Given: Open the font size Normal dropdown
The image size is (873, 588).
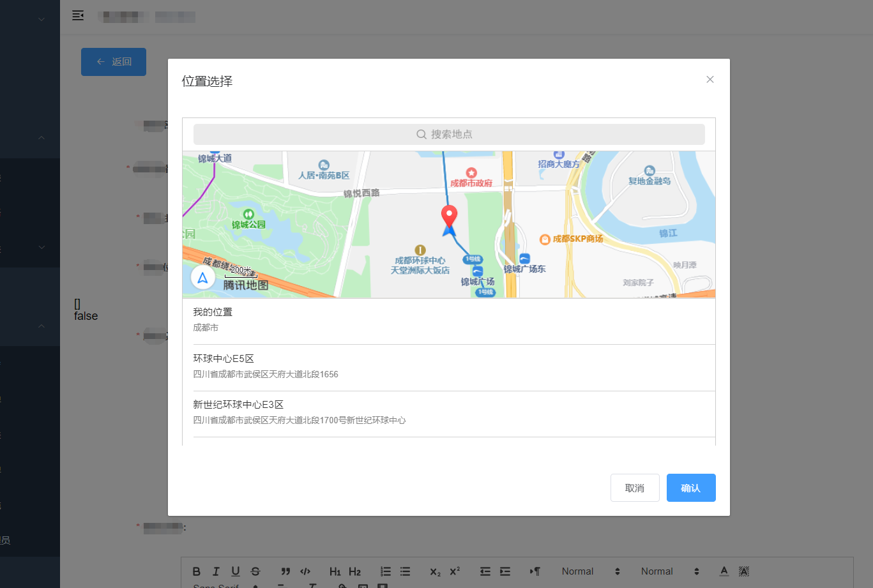Looking at the screenshot, I should 588,571.
